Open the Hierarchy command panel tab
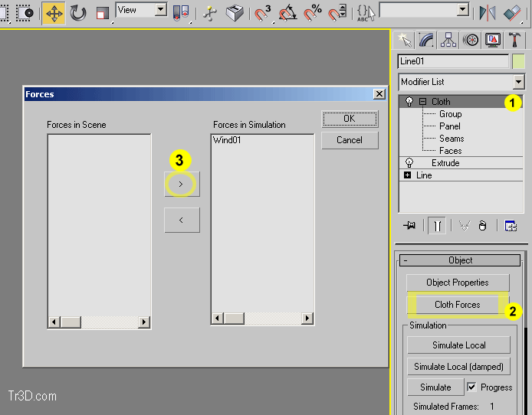 click(448, 40)
